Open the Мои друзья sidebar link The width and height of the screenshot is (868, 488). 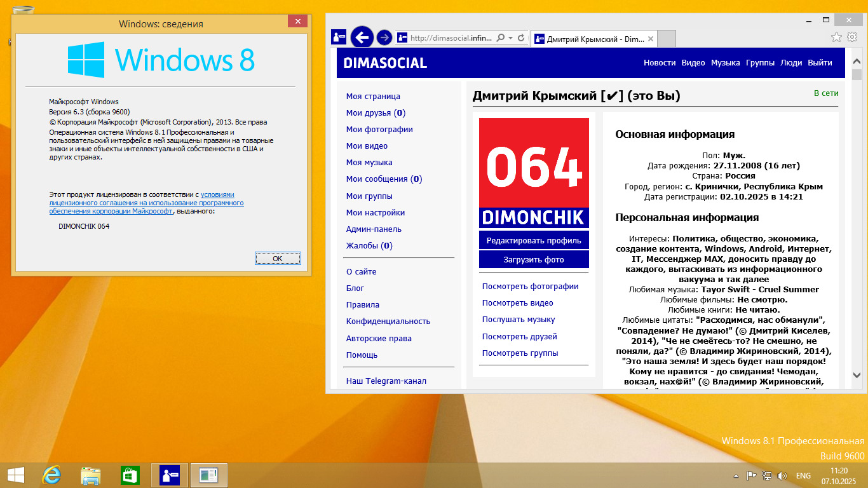(x=375, y=113)
